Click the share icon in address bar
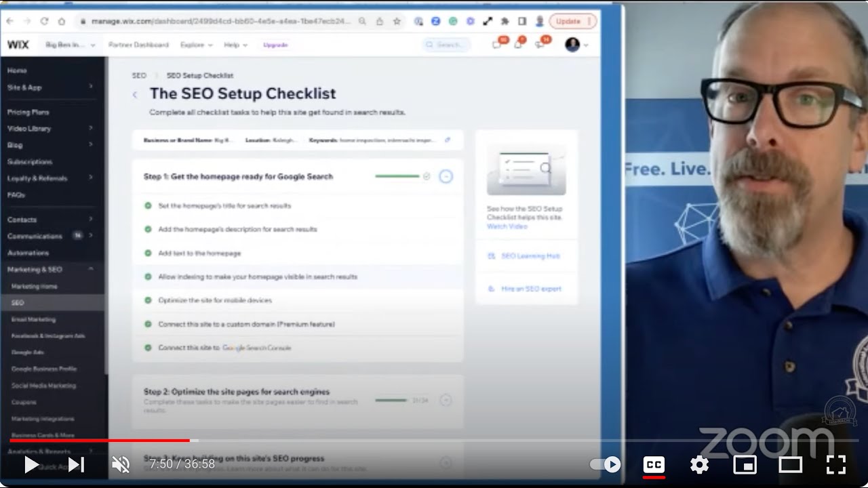Viewport: 868px width, 488px height. click(x=380, y=22)
